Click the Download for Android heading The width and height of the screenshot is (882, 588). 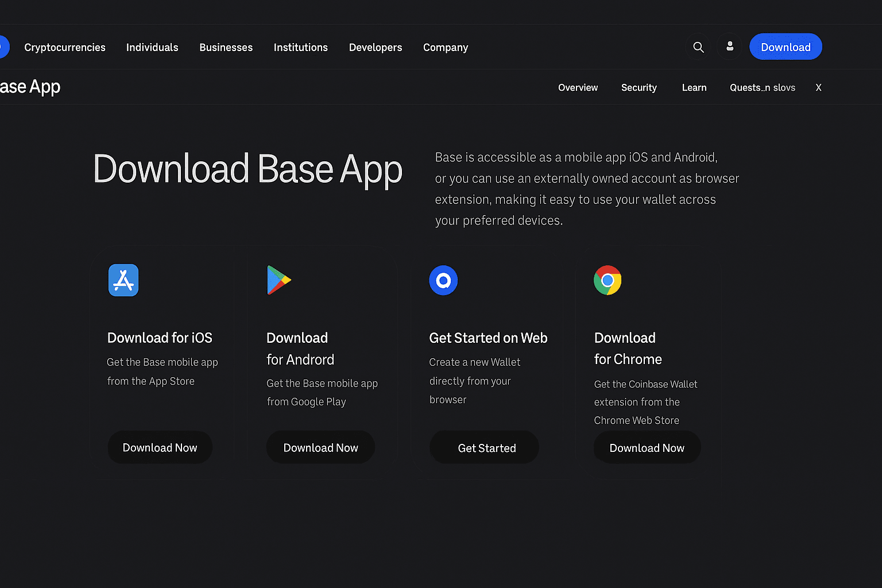click(300, 349)
